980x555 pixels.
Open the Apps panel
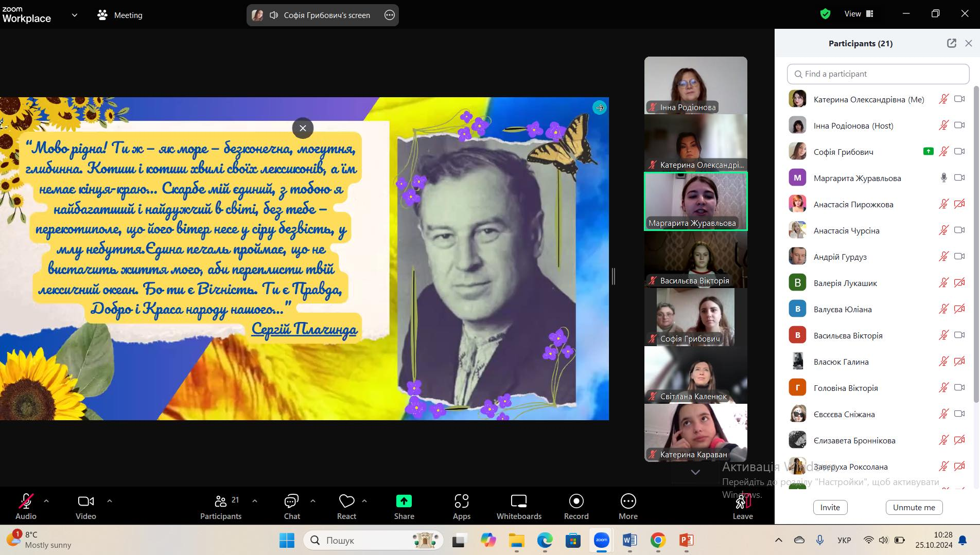[x=461, y=507]
